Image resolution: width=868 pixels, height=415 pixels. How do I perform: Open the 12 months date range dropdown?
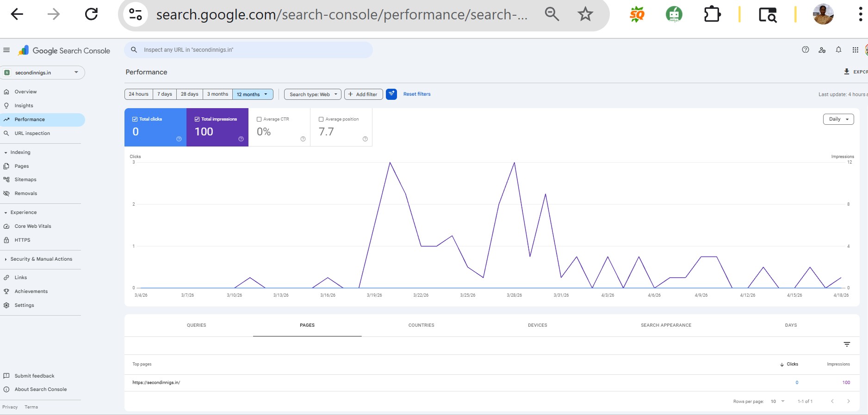coord(253,94)
